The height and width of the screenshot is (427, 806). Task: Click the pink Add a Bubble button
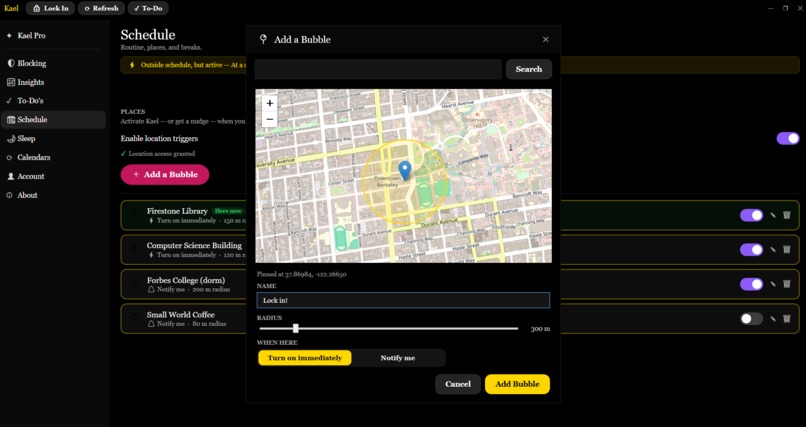(165, 175)
